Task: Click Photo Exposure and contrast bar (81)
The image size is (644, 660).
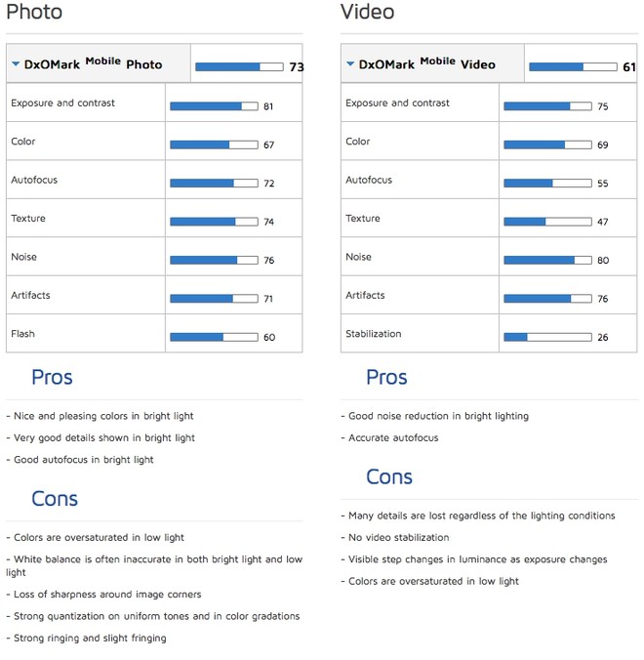Action: [x=214, y=105]
